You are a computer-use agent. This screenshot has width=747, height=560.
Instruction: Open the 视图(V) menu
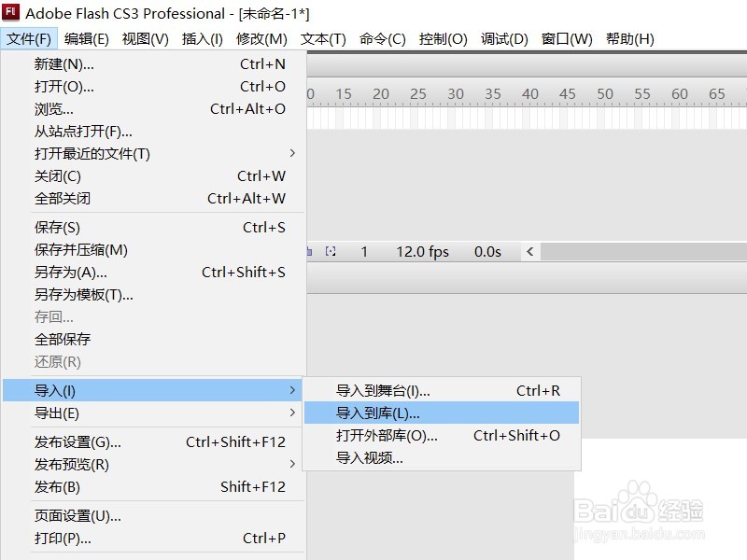coord(146,38)
